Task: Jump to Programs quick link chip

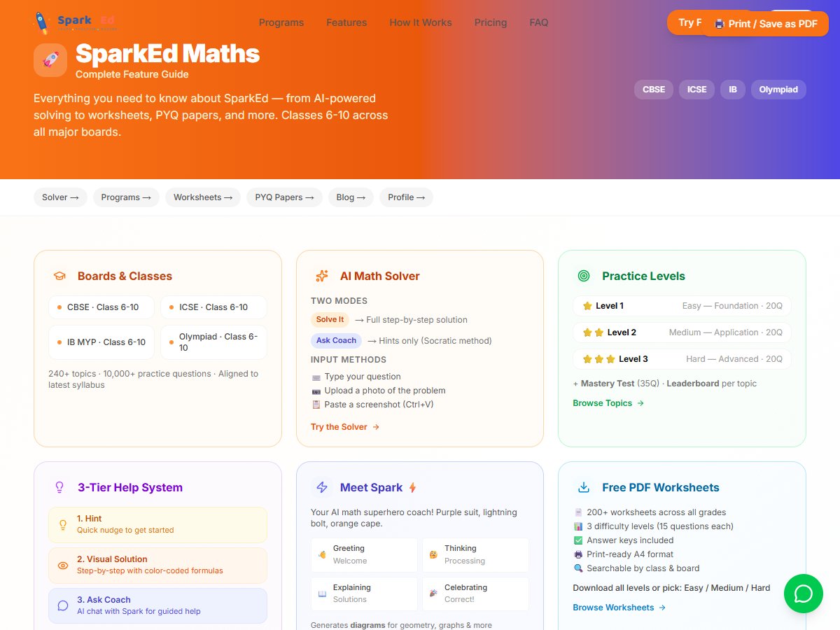Action: click(126, 197)
